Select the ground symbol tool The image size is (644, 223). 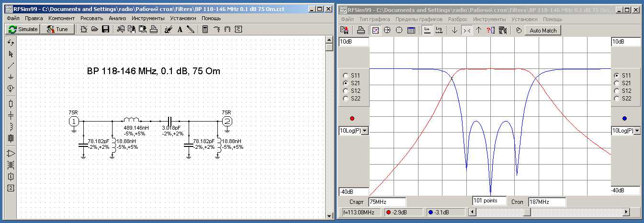11,77
